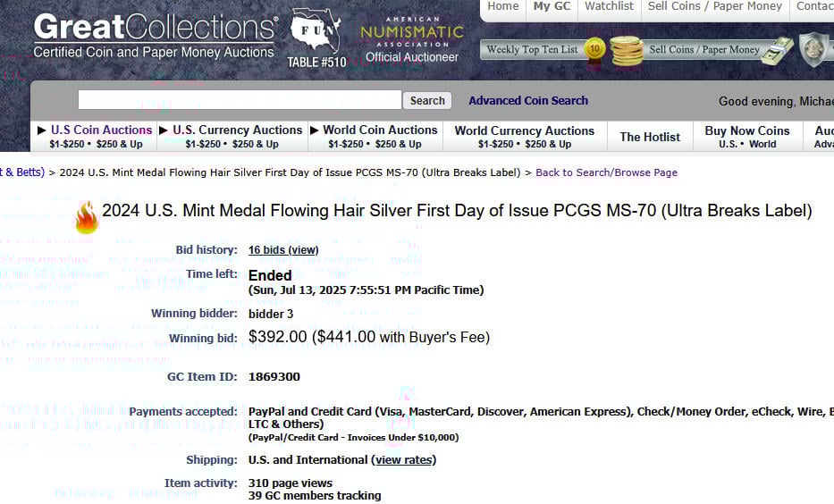Expand the World Coin Auctions arrow
This screenshot has width=834, height=504.
pos(315,130)
